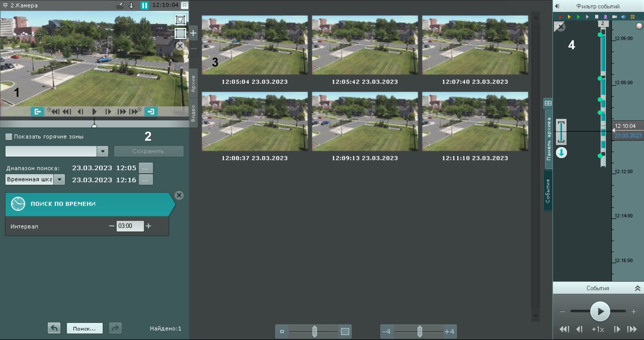Switch to the Архив vertical tab
Image resolution: width=644 pixels, height=340 pixels.
(193, 84)
